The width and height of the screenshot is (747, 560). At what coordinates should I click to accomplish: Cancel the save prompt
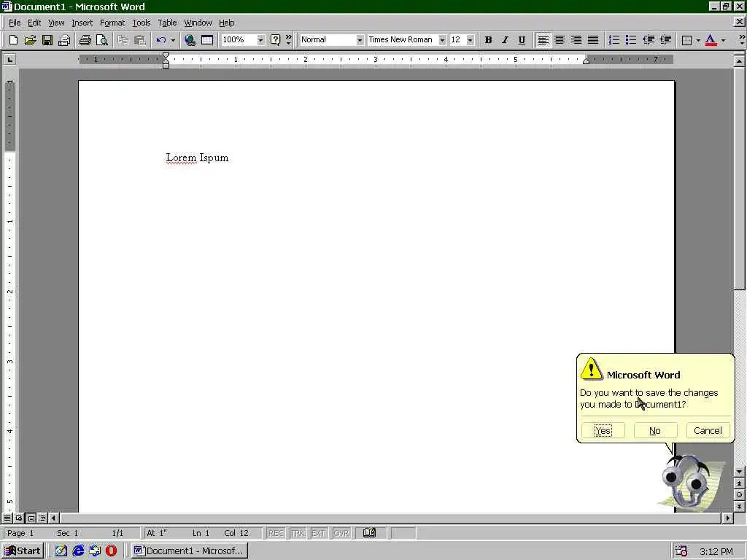[x=708, y=430]
